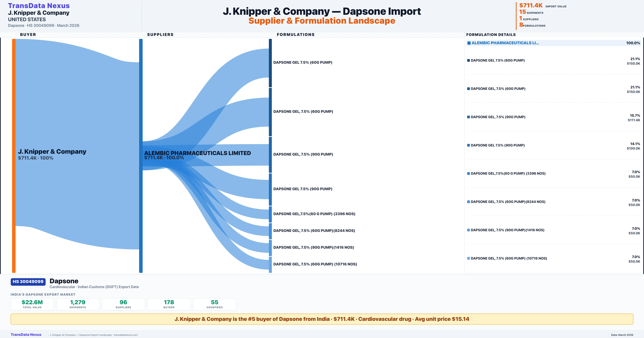Click the DAPSONE GEL 7.5% (60G PUMP) formulation node

(270, 63)
